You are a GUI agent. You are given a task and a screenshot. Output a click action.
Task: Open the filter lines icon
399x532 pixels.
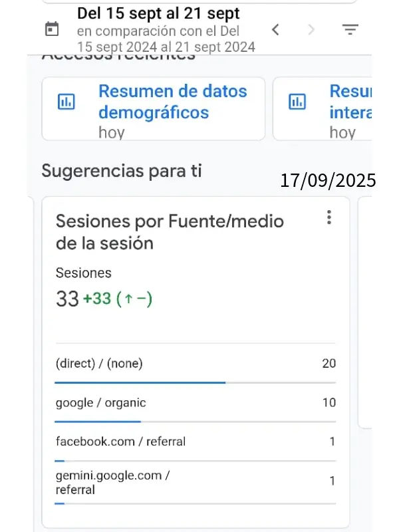(x=350, y=29)
